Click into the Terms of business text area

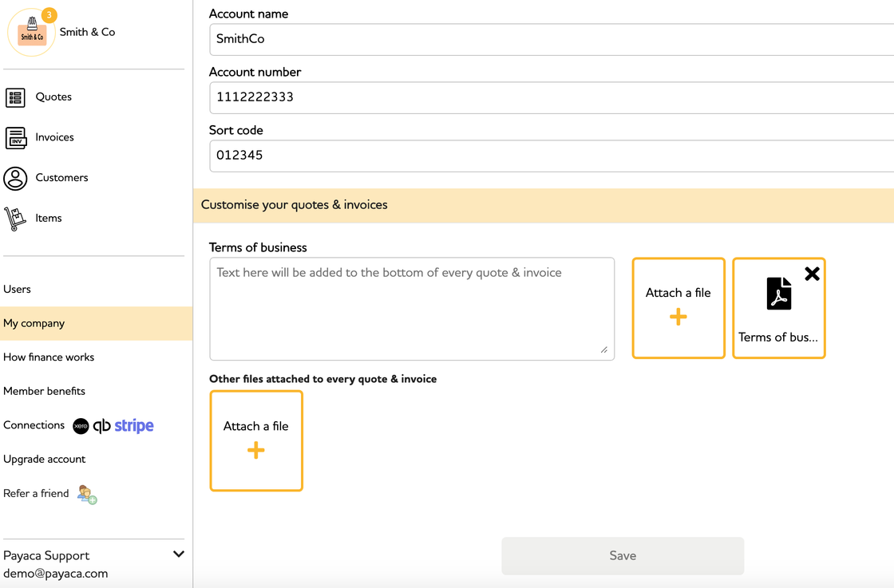pyautogui.click(x=412, y=309)
